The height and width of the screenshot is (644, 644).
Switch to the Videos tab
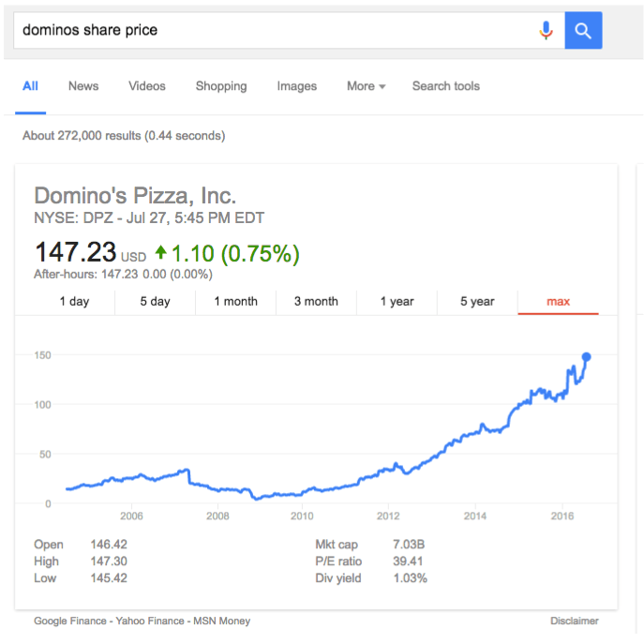pyautogui.click(x=147, y=86)
